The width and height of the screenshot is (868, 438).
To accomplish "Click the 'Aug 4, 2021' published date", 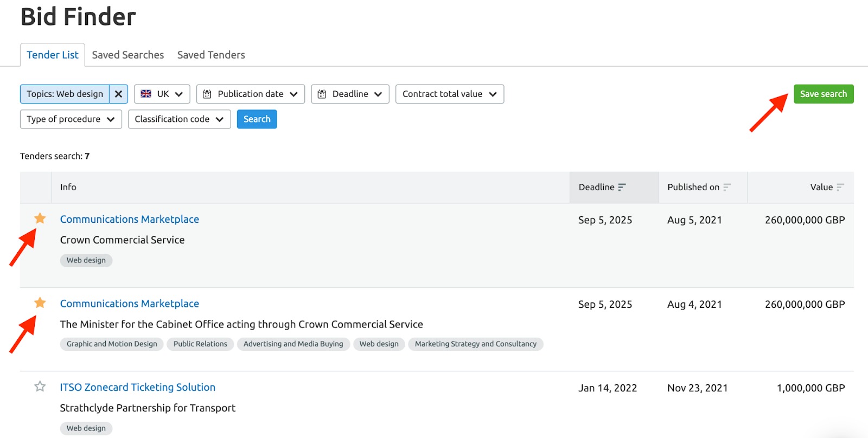I will click(694, 305).
